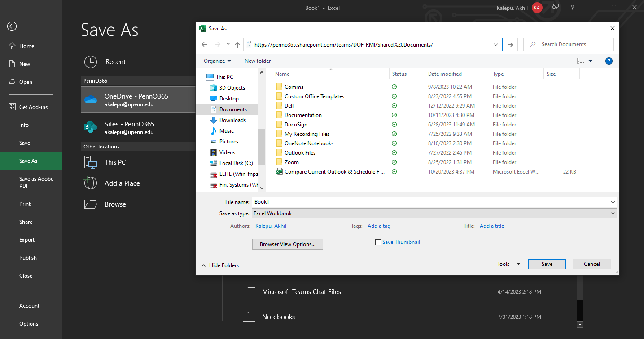644x339 pixels.
Task: Go forward in the Save As dialog
Action: [218, 44]
